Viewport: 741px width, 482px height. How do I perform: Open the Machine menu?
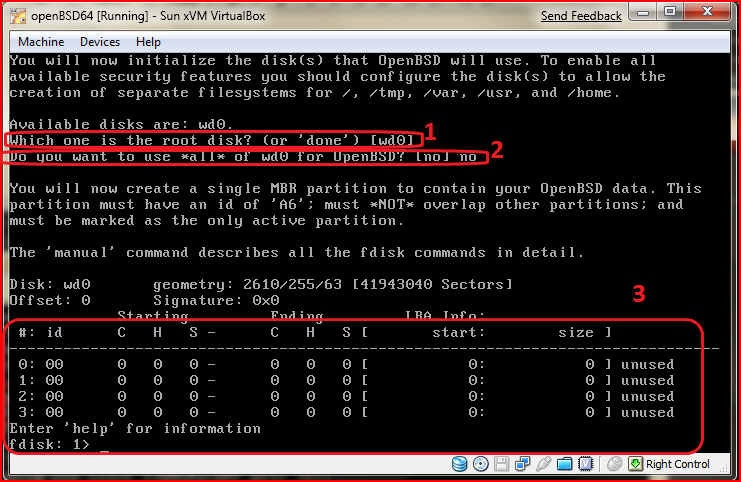point(41,42)
